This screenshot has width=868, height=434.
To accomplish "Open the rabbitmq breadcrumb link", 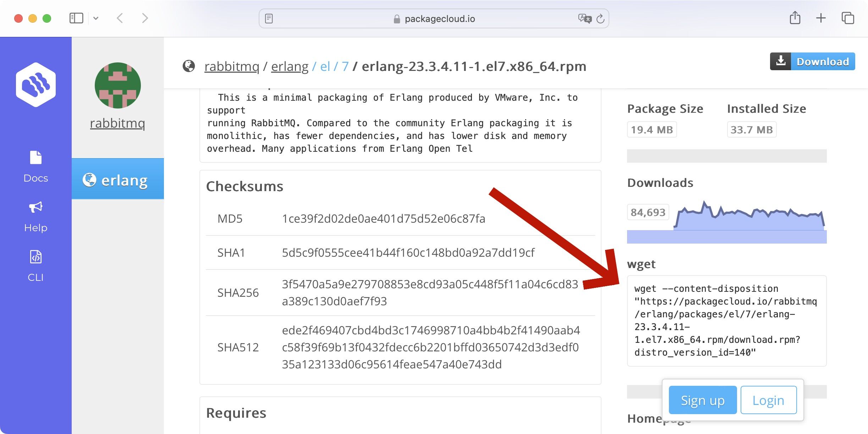I will [232, 66].
